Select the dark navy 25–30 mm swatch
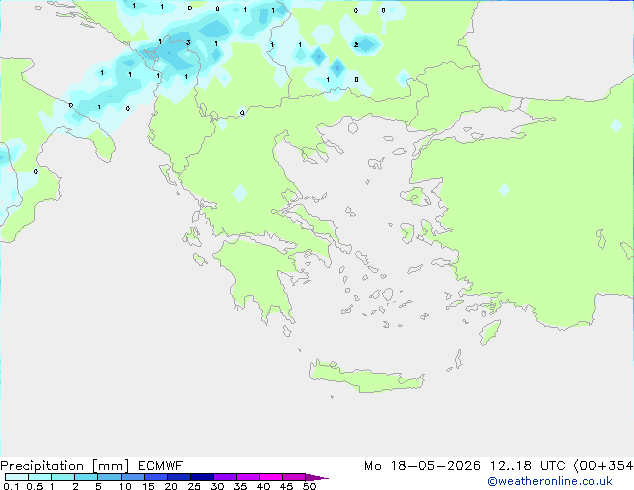The height and width of the screenshot is (490, 634). click(x=202, y=477)
